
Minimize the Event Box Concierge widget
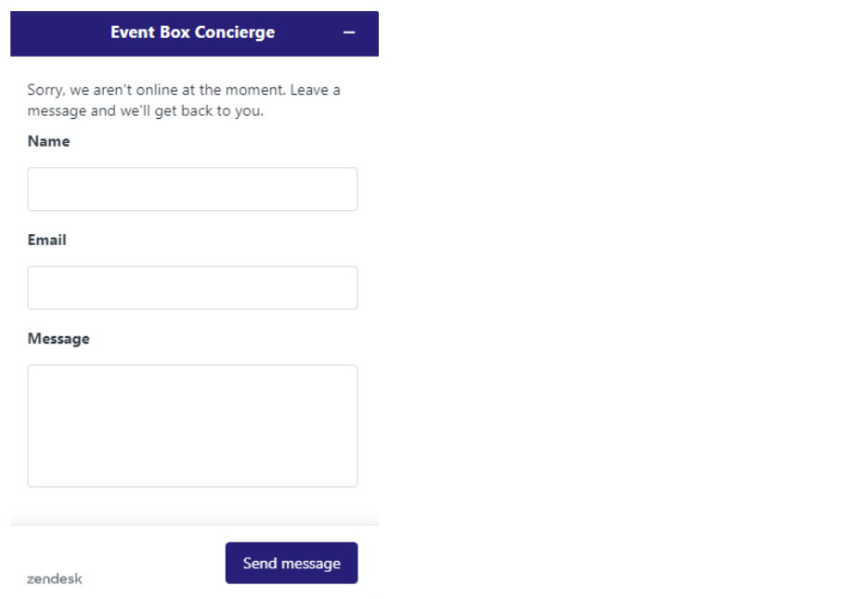349,33
